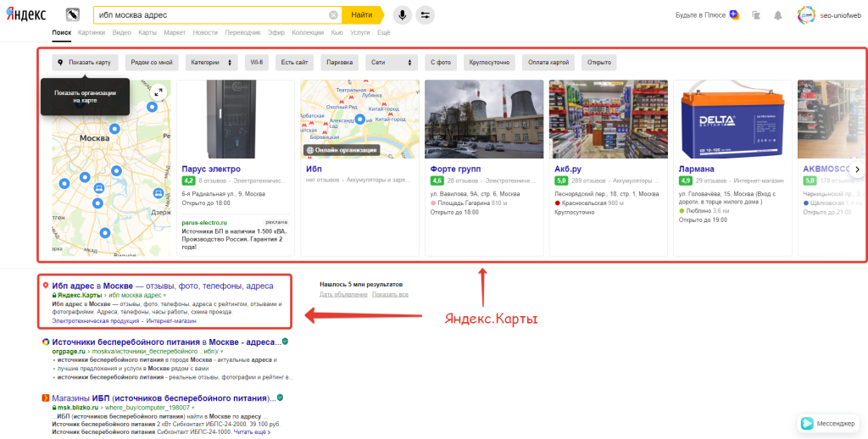Click the Yandex logo
868x439 pixels.
(26, 15)
